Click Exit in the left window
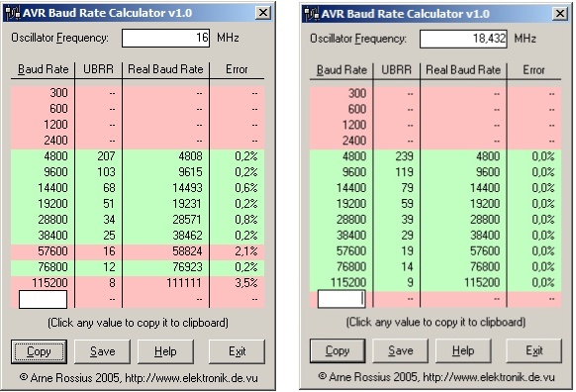Image resolution: width=576 pixels, height=392 pixels. point(237,351)
